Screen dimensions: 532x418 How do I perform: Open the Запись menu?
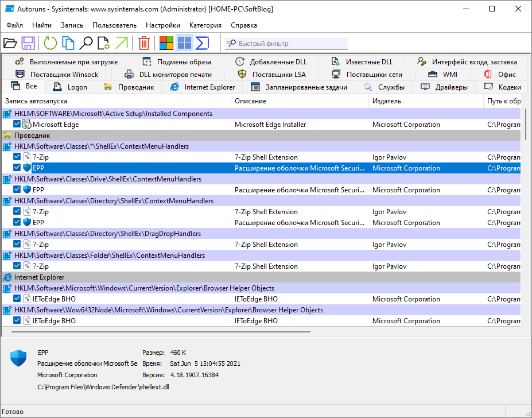point(72,25)
